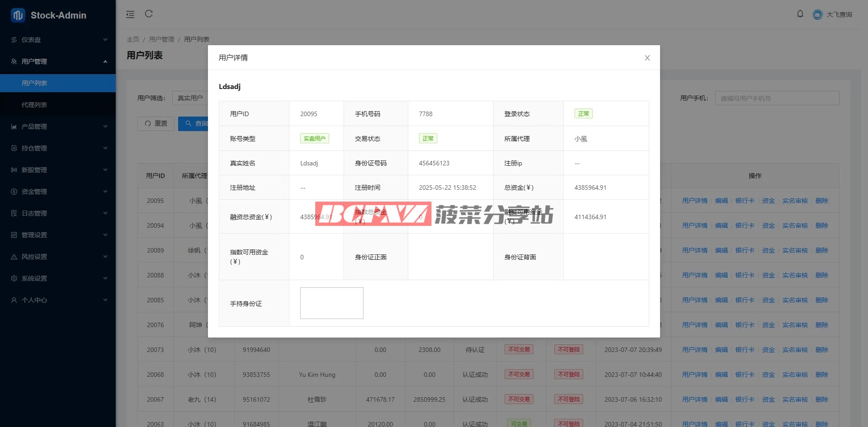868x427 pixels.
Task: Open the 日志管理 menu section
Action: click(58, 213)
